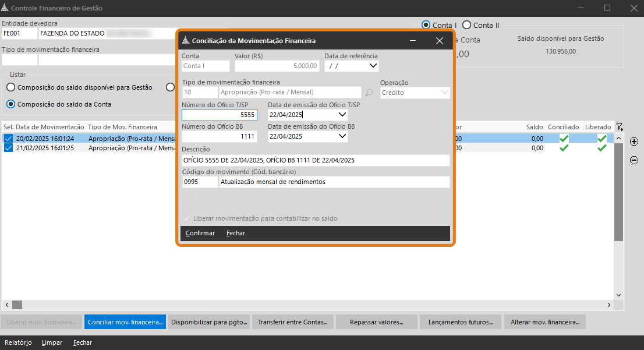Screen dimensions: 644x350
Task: Click the Descrição text field
Action: (x=316, y=160)
